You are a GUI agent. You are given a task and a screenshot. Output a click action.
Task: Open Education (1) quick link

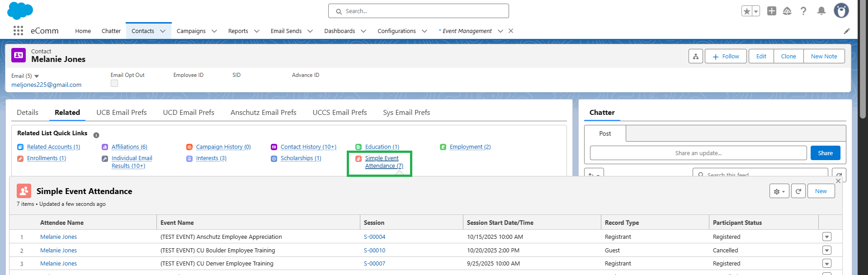pyautogui.click(x=382, y=147)
